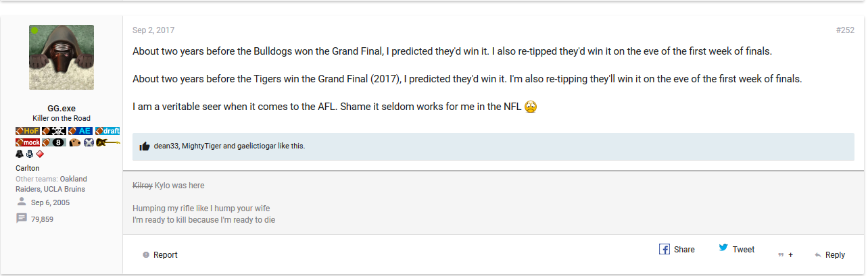Click the draft badge icon
The height and width of the screenshot is (276, 868).
tap(107, 131)
